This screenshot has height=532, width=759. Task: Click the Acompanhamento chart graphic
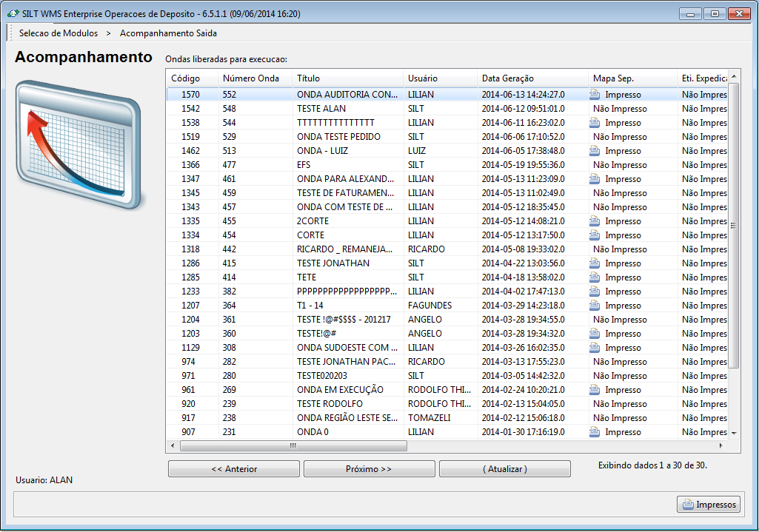[x=78, y=144]
